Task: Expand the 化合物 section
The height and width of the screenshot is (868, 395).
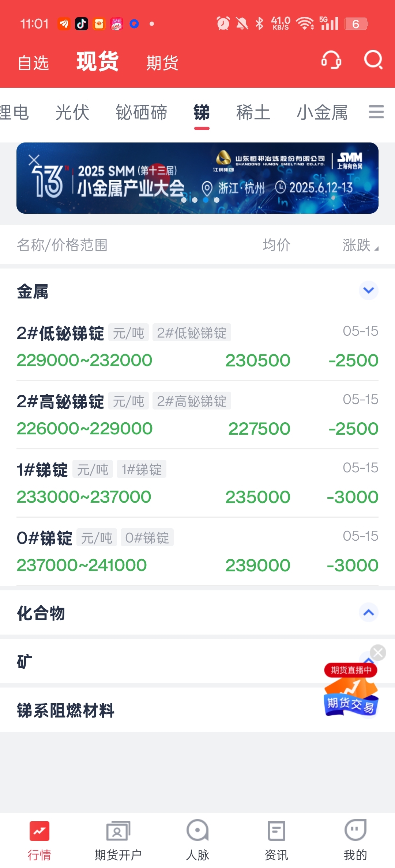Action: pos(369,612)
